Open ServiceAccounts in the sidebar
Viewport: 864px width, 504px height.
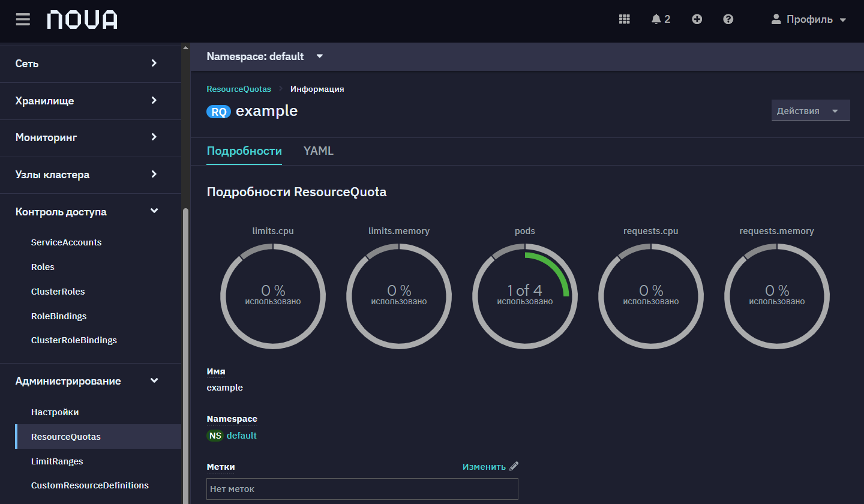point(66,242)
